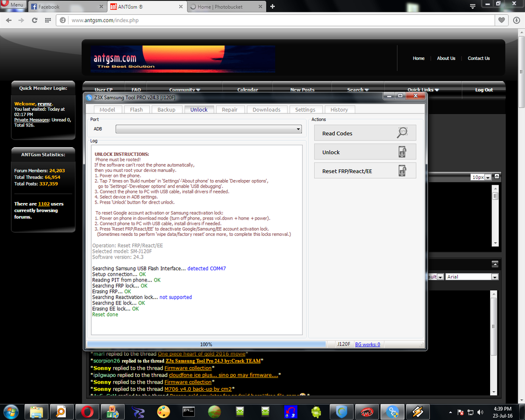Click the Unlock action button
The height and width of the screenshot is (420, 525).
[x=365, y=152]
